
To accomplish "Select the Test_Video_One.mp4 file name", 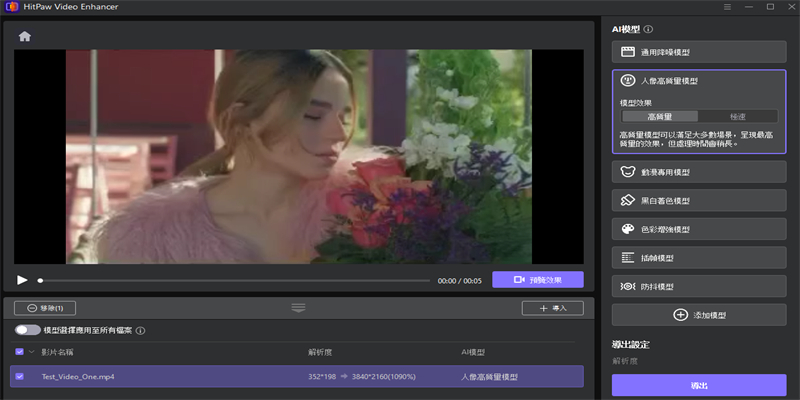I will click(78, 377).
